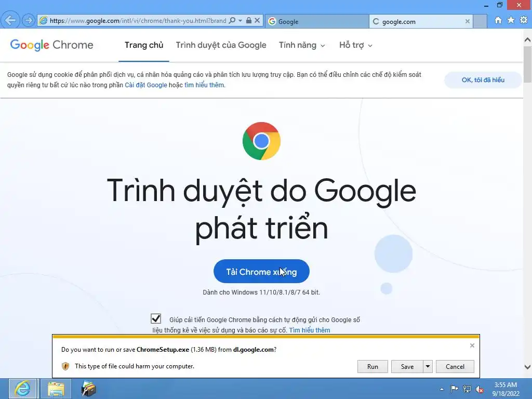Open Tìm hiểu thêm link below checkbox
Viewport: 532px width, 399px height.
coord(310,330)
